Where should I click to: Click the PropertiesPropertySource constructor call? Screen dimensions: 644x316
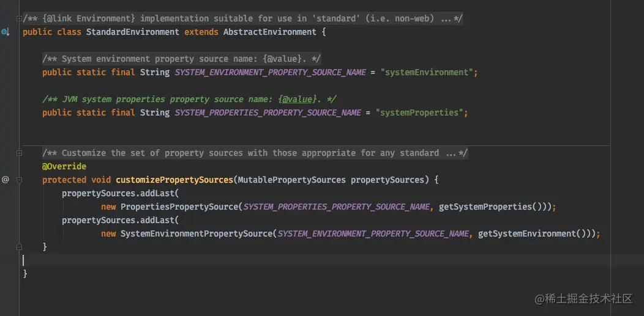(179, 207)
